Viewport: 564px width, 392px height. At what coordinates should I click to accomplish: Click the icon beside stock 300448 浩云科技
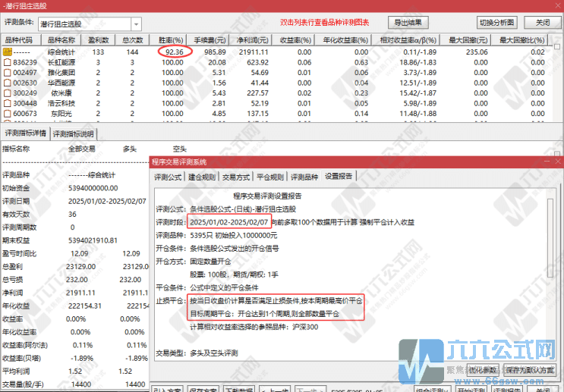click(7, 102)
